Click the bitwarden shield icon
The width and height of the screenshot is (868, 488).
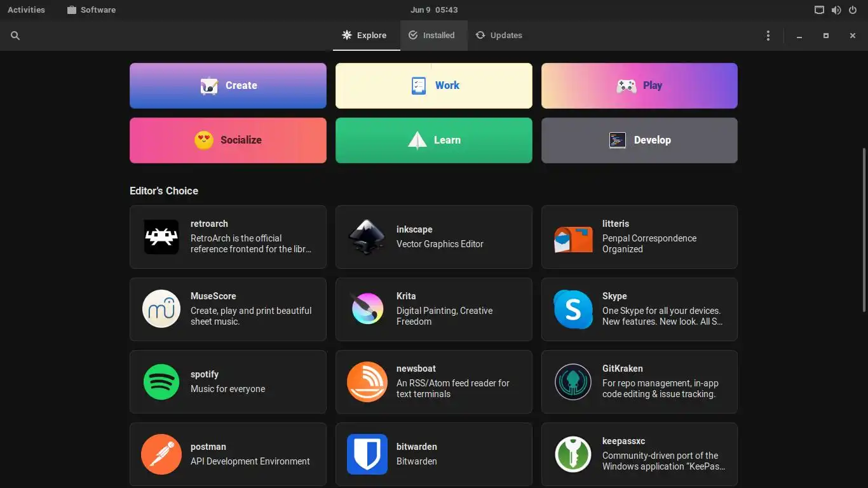pyautogui.click(x=367, y=454)
